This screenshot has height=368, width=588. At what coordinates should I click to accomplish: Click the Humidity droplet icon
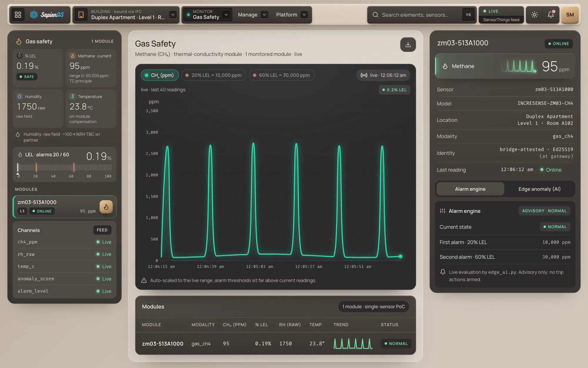point(19,96)
